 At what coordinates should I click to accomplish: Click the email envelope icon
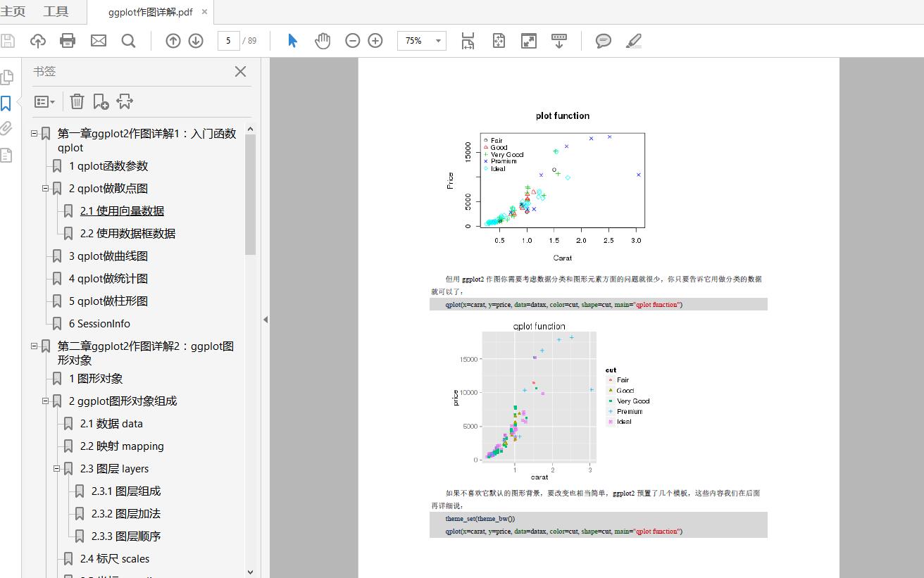[99, 41]
